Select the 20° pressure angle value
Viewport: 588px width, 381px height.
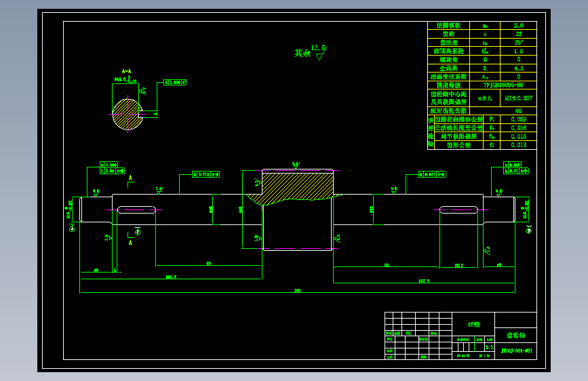[x=519, y=43]
